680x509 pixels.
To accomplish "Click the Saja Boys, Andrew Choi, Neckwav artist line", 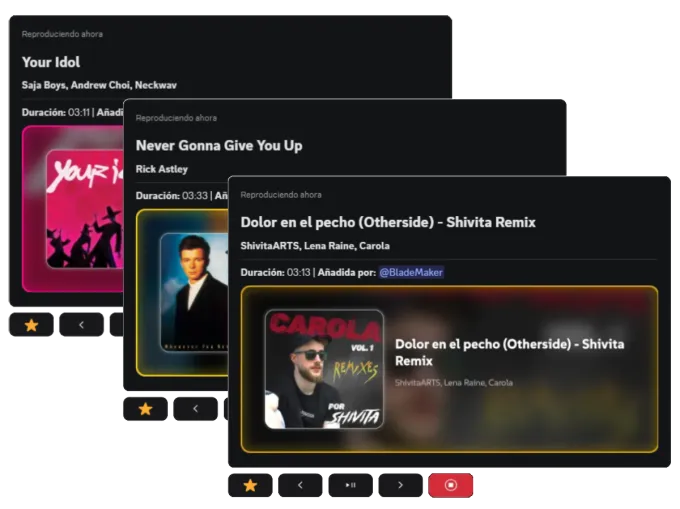I will click(99, 85).
